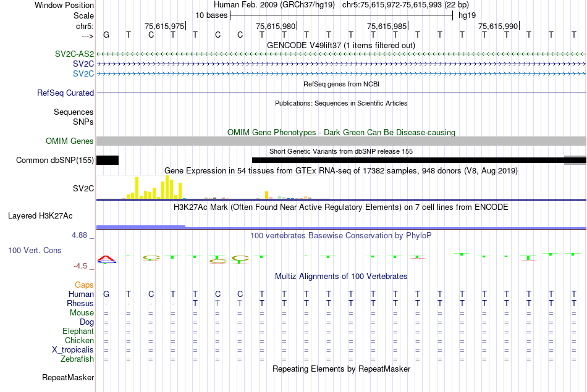This screenshot has height=392, width=587.
Task: Select the Rhesus alignment row label
Action: (80, 303)
